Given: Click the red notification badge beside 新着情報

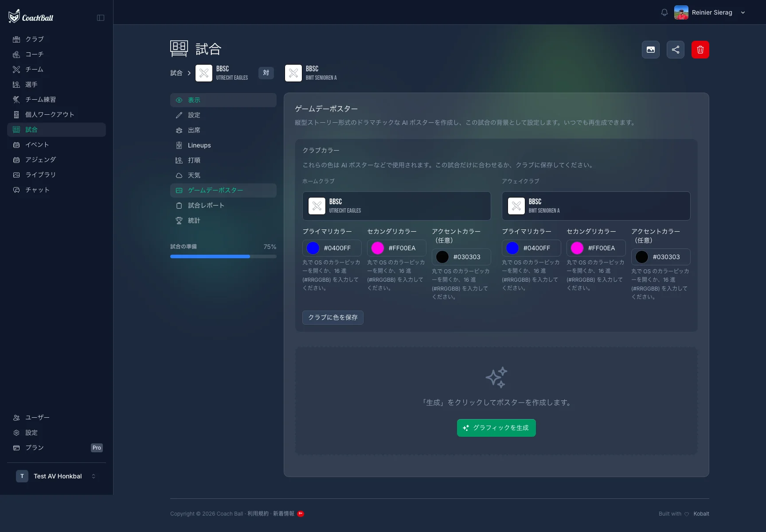Looking at the screenshot, I should 301,514.
